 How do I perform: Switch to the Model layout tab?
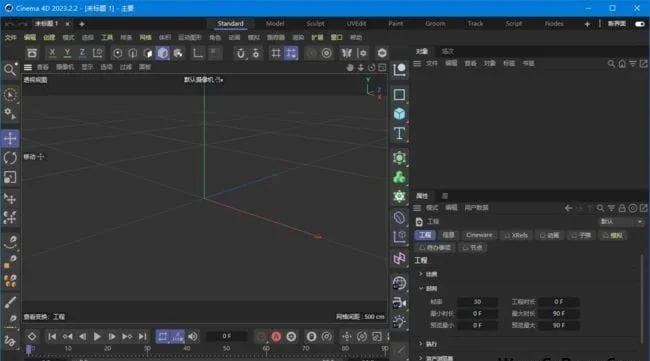click(275, 24)
